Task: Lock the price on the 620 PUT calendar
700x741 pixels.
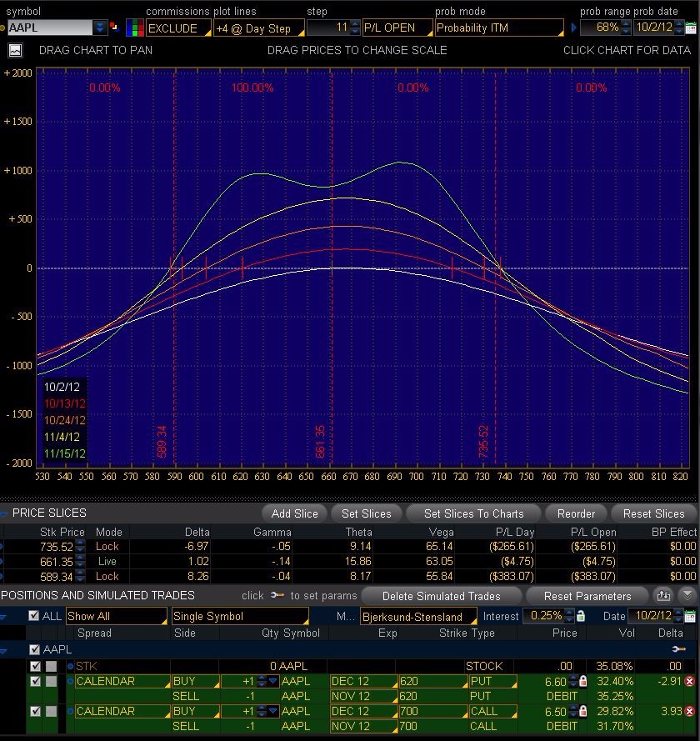Action: (582, 681)
